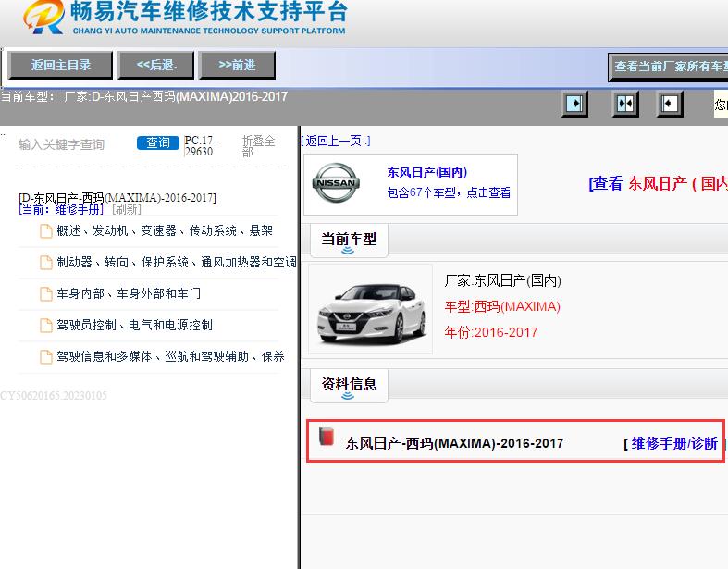This screenshot has height=569, width=728.
Task: Open 制动器、转向、保护系统 chapter
Action: click(177, 262)
